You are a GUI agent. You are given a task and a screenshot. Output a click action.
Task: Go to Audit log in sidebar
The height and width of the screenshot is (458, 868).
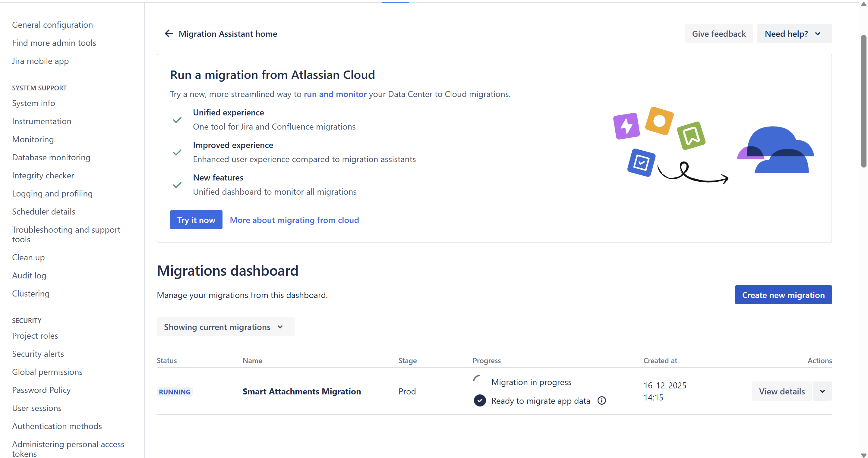29,275
